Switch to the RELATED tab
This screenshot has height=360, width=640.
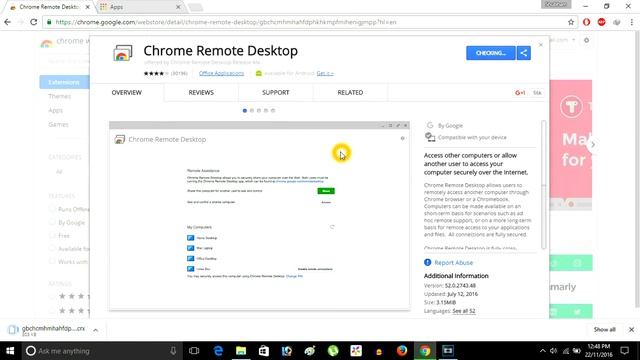[x=350, y=93]
